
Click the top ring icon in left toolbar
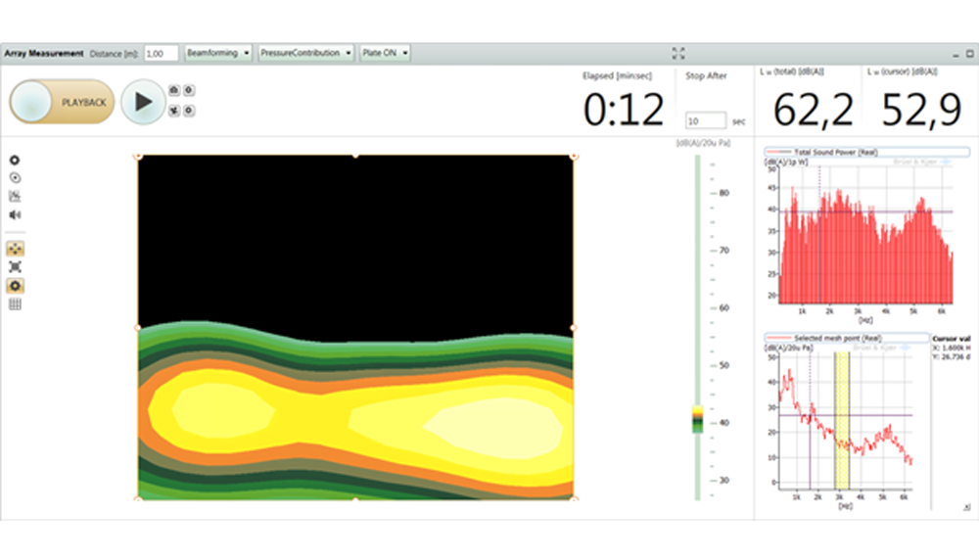15,160
